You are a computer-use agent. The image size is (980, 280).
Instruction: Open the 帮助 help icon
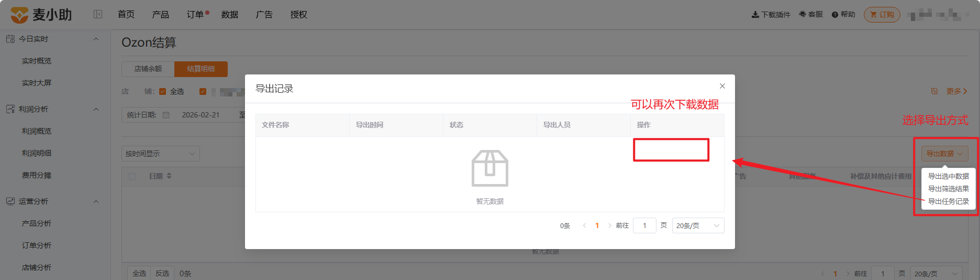[835, 15]
